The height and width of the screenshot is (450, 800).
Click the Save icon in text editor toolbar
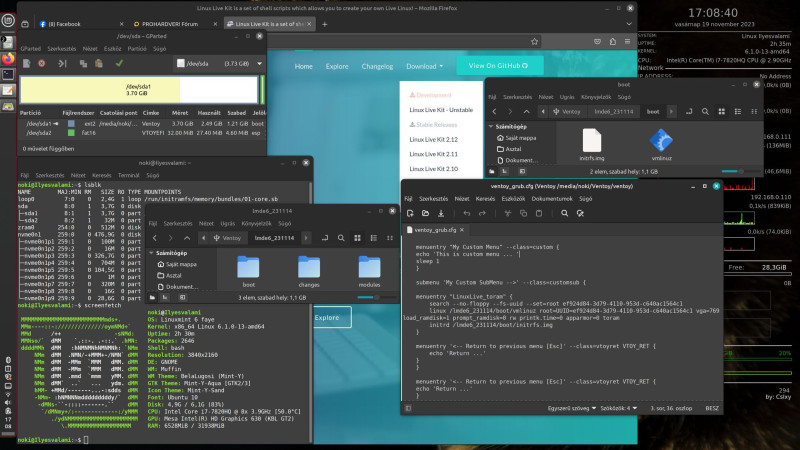[441, 213]
